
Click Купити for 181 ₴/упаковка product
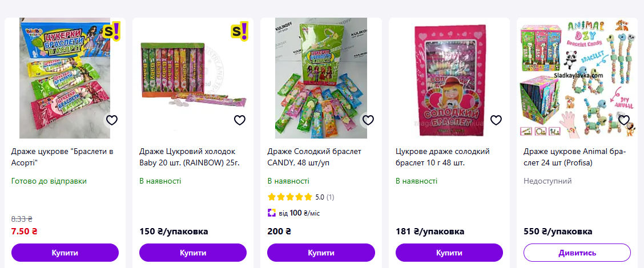[x=449, y=253]
